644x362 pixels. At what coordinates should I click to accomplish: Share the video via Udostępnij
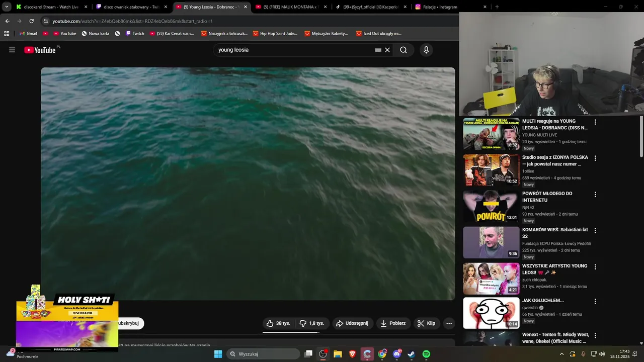point(352,323)
